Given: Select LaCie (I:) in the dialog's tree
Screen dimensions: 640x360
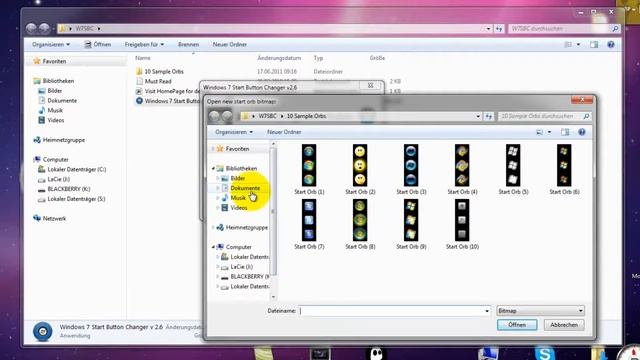Looking at the screenshot, I should pos(241,267).
